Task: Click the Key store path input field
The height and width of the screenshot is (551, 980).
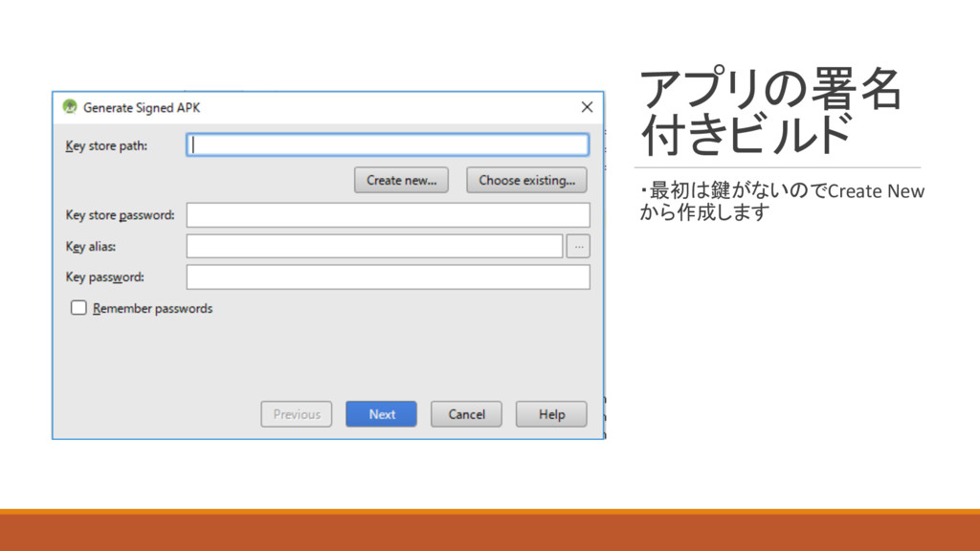Action: (388, 145)
